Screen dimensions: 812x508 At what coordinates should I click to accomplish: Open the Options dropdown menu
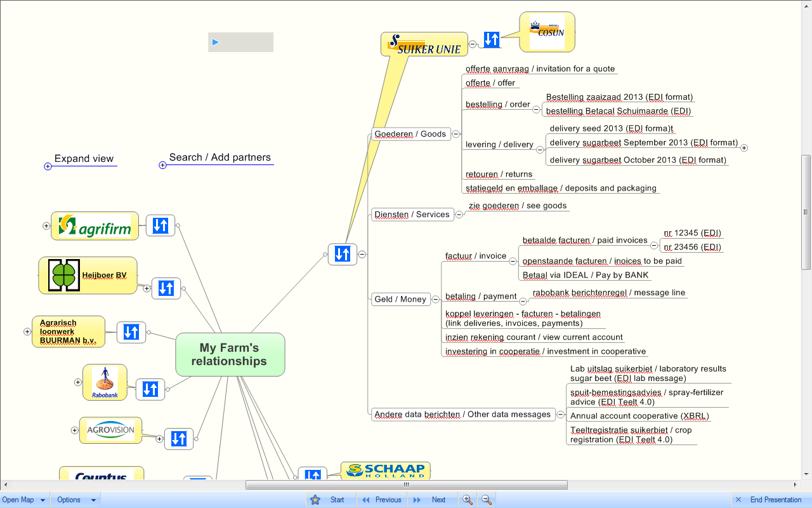pos(75,500)
